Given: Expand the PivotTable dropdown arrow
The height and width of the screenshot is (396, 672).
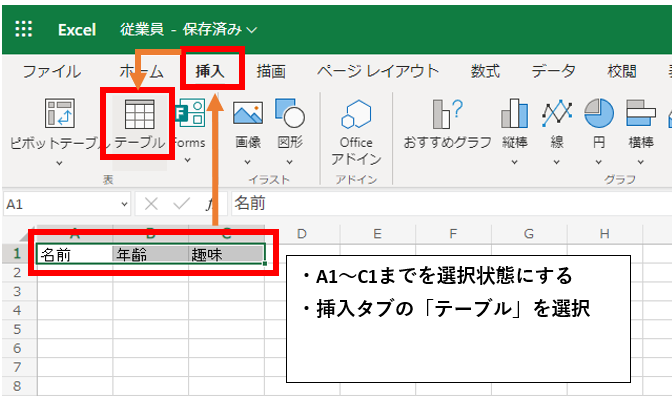Looking at the screenshot, I should 59,163.
